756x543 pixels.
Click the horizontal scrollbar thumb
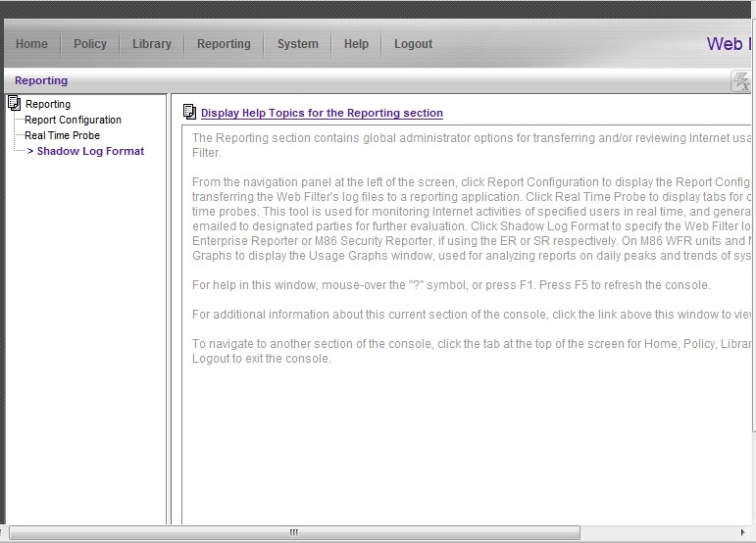[x=294, y=532]
